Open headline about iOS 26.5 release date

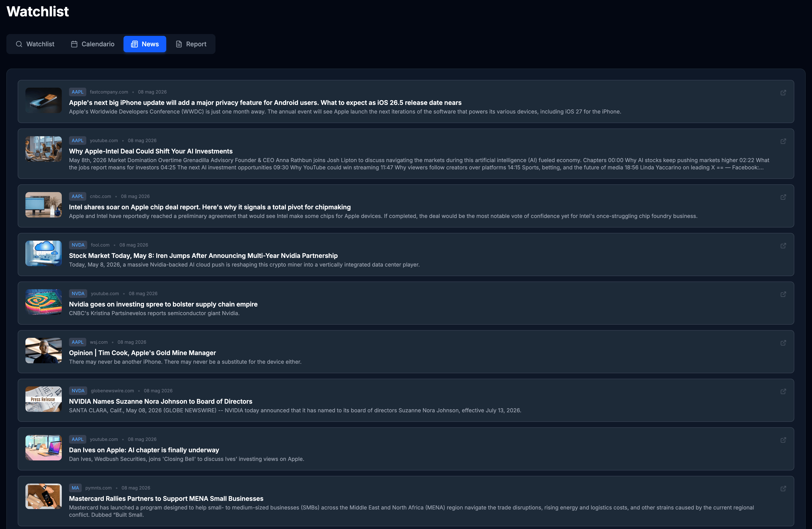265,103
